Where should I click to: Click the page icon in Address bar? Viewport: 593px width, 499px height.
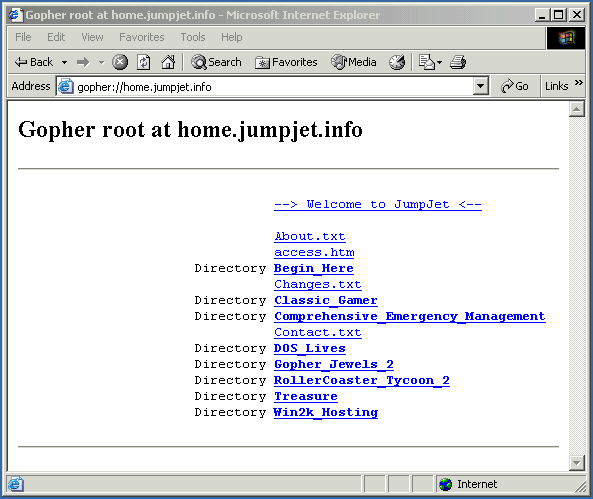tap(65, 87)
